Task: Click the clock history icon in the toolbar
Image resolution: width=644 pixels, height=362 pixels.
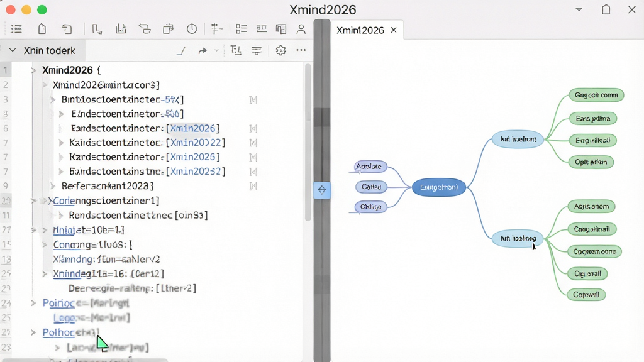Action: (192, 29)
